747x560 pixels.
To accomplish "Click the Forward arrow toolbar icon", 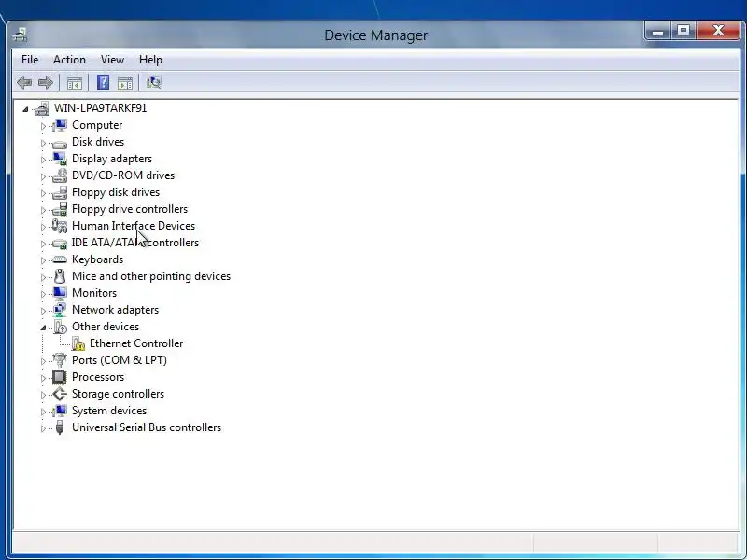I will click(x=45, y=83).
